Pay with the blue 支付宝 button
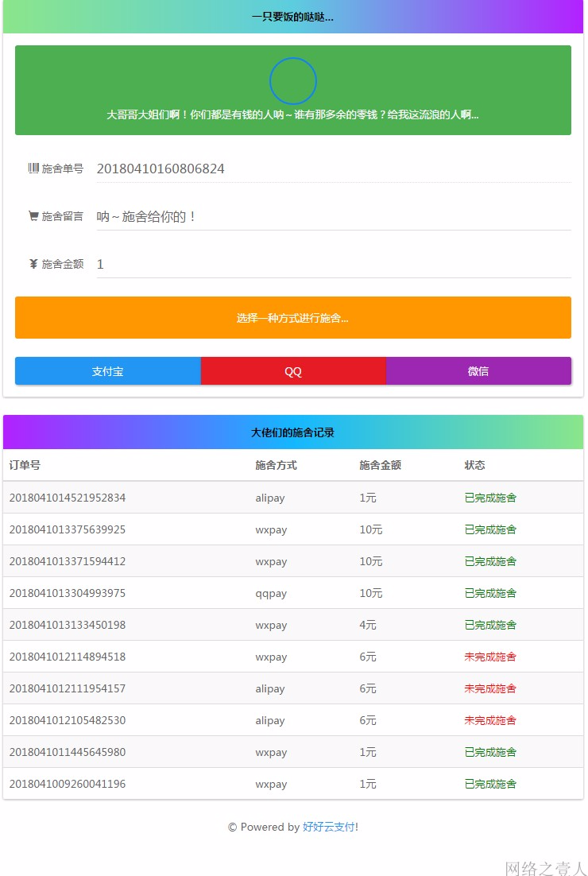 108,371
